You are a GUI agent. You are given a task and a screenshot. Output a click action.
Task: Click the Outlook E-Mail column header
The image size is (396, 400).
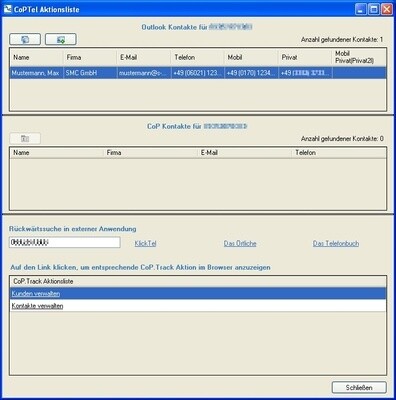click(144, 57)
